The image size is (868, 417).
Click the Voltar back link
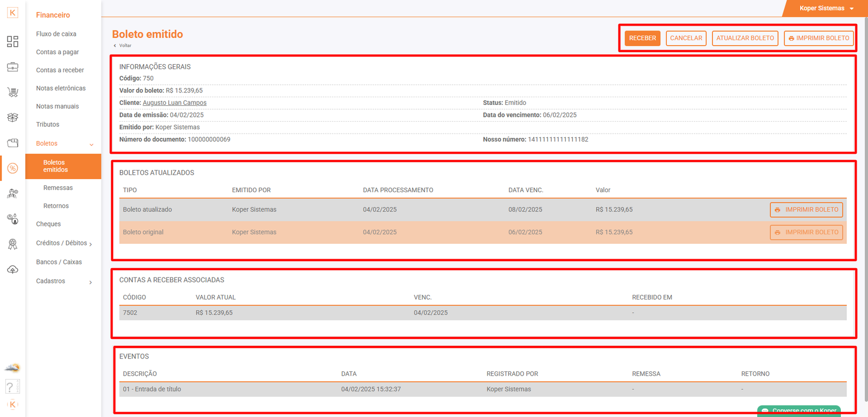125,46
